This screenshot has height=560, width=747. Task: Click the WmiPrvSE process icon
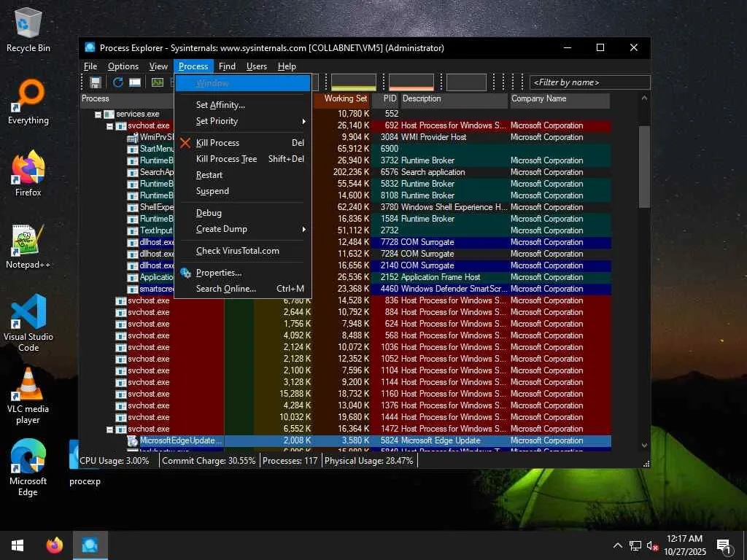pos(133,138)
